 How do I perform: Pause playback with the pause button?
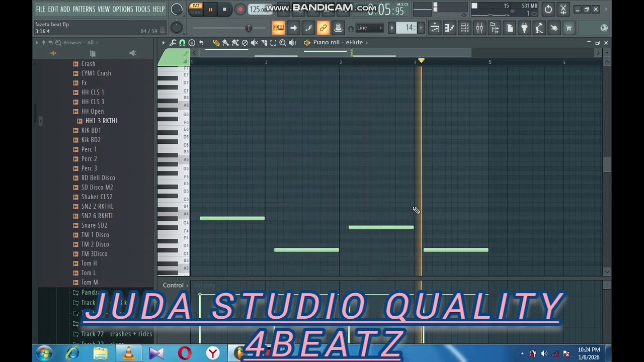[210, 9]
